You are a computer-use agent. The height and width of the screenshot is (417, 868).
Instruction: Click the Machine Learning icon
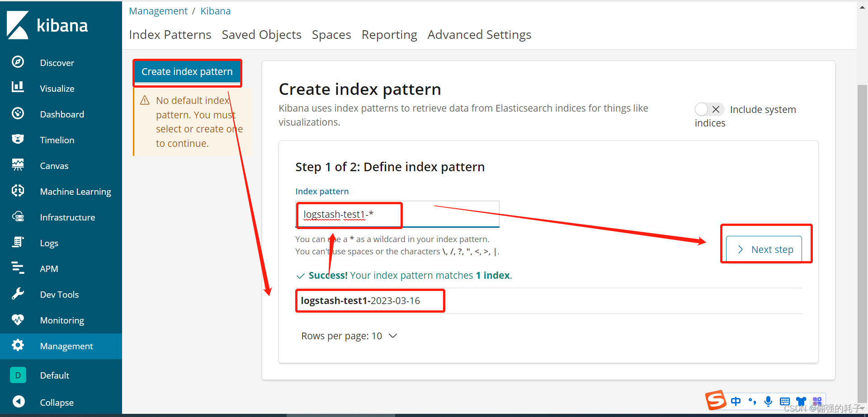[x=18, y=191]
